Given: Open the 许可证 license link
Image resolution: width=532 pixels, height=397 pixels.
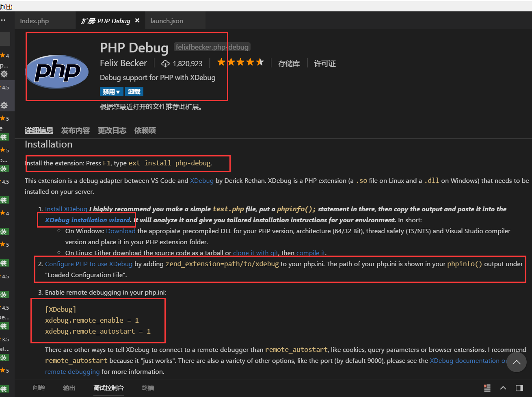Looking at the screenshot, I should click(325, 63).
